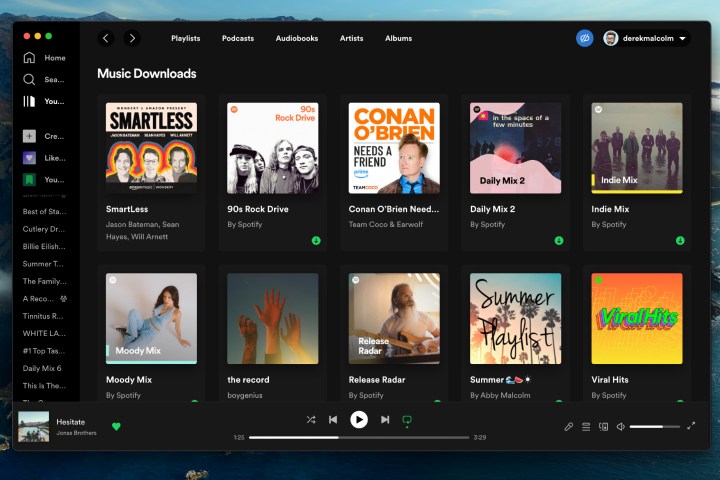Toggle shuffle playback
Screen dimensions: 720x480
311,419
